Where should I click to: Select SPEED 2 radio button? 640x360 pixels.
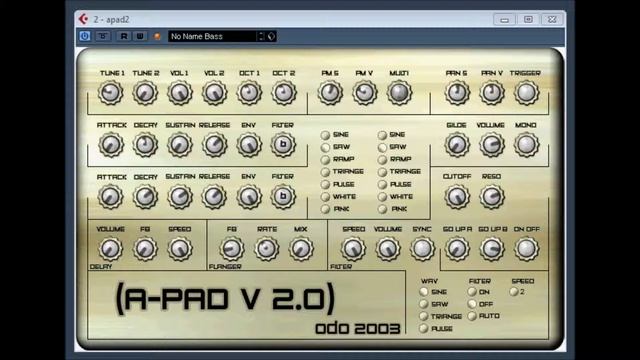(513, 292)
